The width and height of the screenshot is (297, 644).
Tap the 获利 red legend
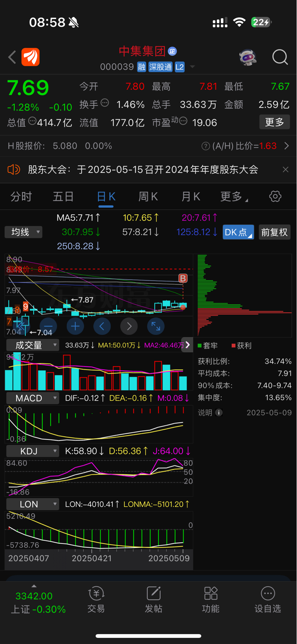pos(241,345)
